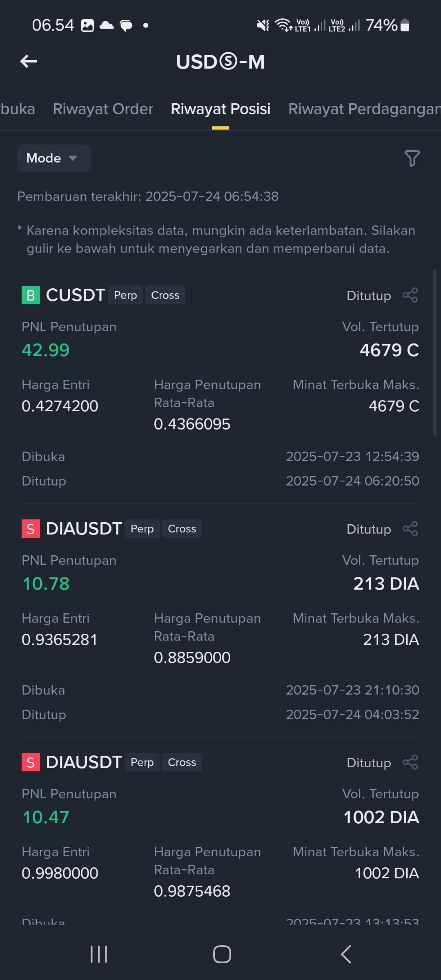Share the 213 DIA closed position
The image size is (441, 980).
click(410, 529)
